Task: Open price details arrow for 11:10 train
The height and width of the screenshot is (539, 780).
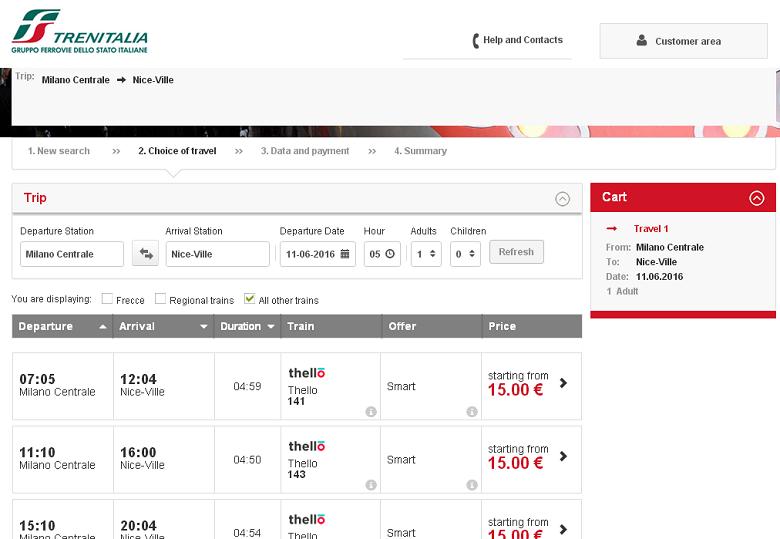Action: (563, 456)
